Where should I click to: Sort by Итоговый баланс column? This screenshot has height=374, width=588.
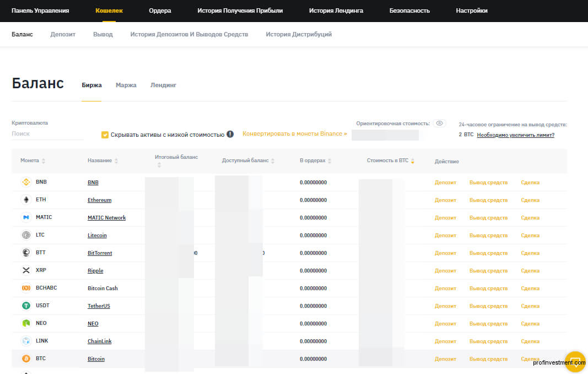159,165
